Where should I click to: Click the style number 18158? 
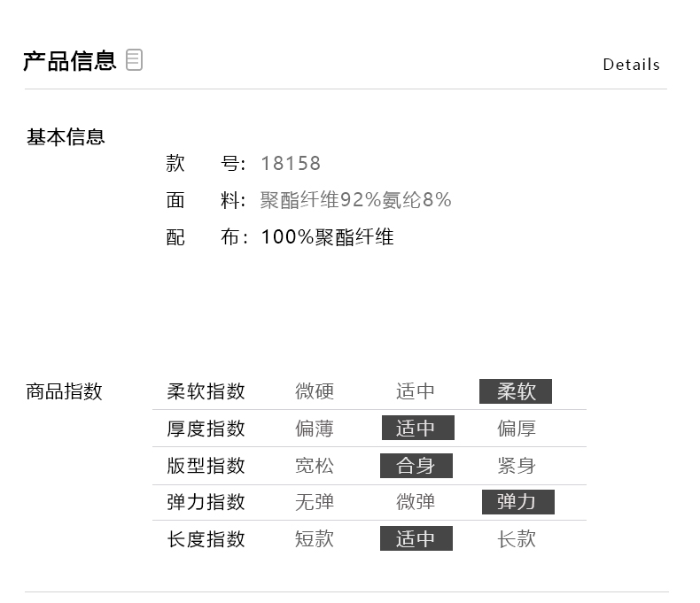(291, 164)
